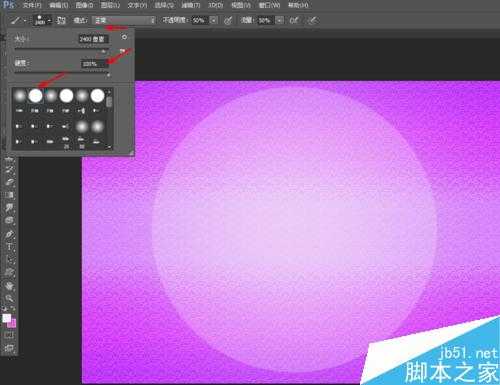Open 图像(I) menu
500x385 pixels.
(84, 5)
